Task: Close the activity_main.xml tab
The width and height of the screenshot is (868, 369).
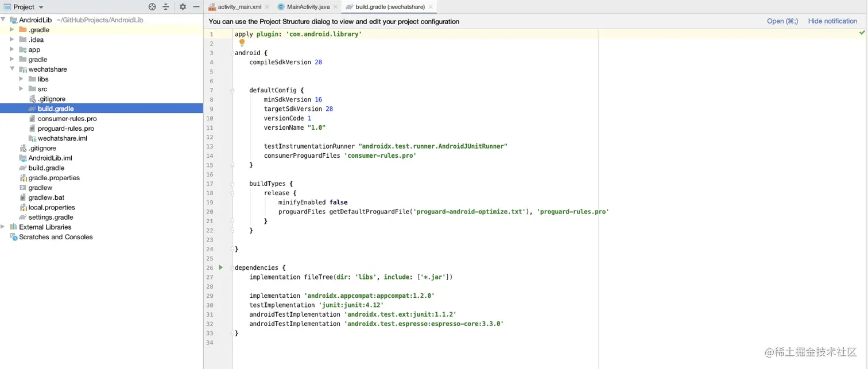Action: click(x=268, y=7)
